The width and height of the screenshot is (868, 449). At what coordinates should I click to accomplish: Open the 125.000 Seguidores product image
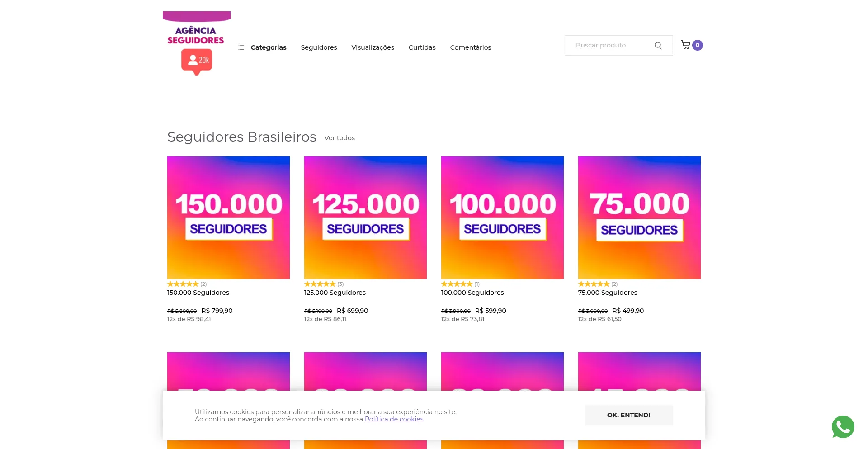click(365, 217)
